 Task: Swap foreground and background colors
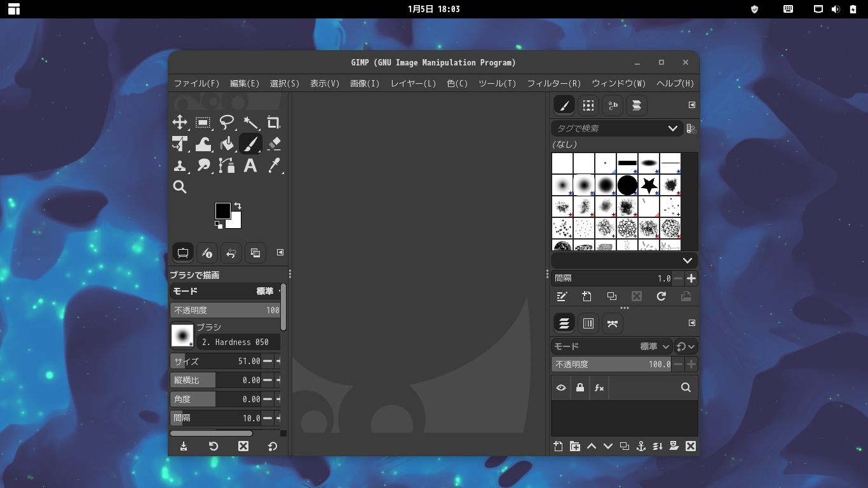pos(238,206)
